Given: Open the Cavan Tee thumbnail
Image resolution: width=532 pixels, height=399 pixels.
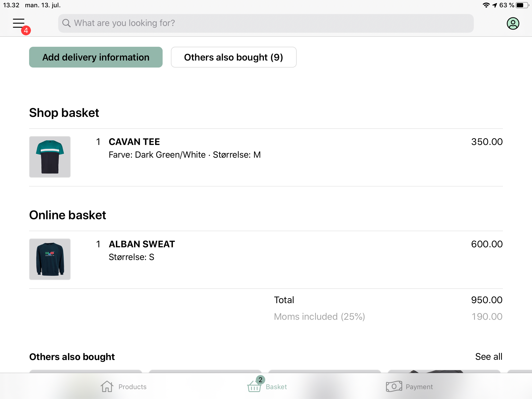Looking at the screenshot, I should click(x=50, y=157).
